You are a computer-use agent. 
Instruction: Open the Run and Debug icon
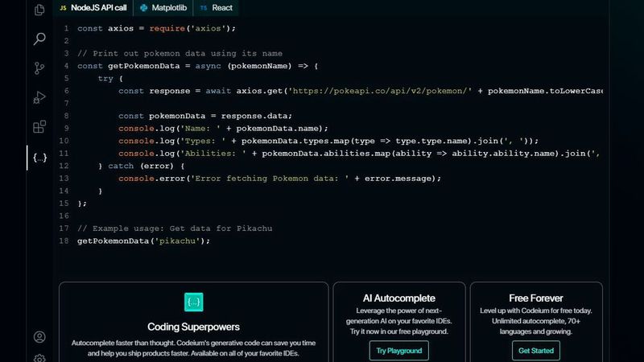[x=39, y=97]
